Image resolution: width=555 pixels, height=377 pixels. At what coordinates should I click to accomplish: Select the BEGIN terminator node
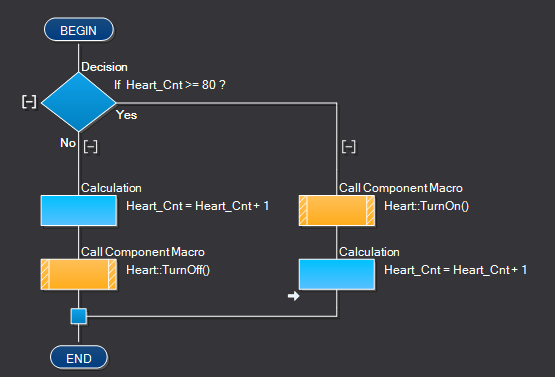click(79, 30)
